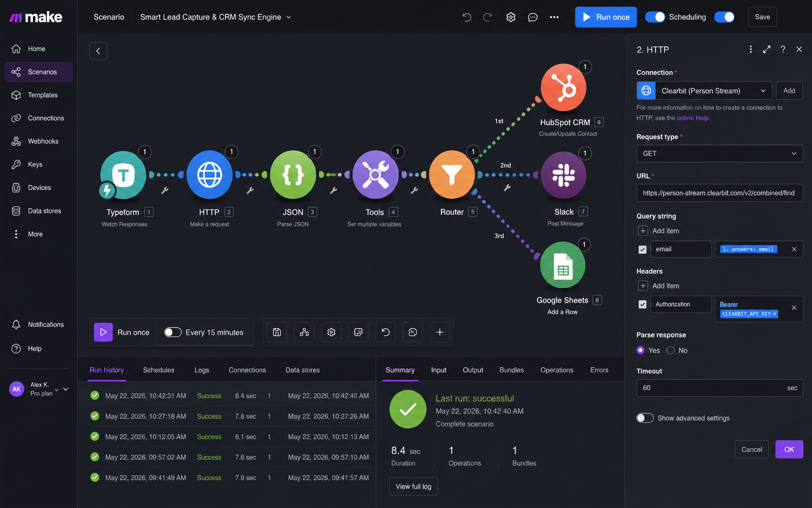Viewport: 812px width, 508px height.
Task: Open help question mark in HTTP panel
Action: coord(783,49)
